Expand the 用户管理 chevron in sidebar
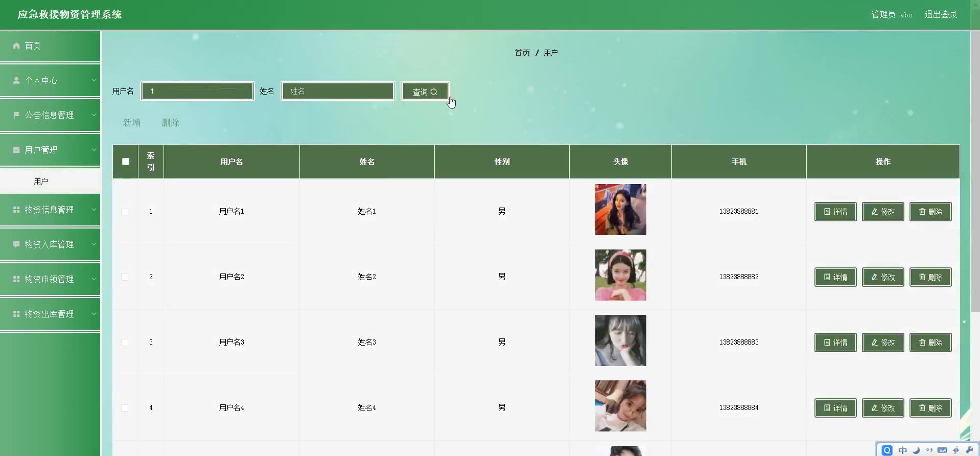The height and width of the screenshot is (456, 980). click(x=94, y=150)
